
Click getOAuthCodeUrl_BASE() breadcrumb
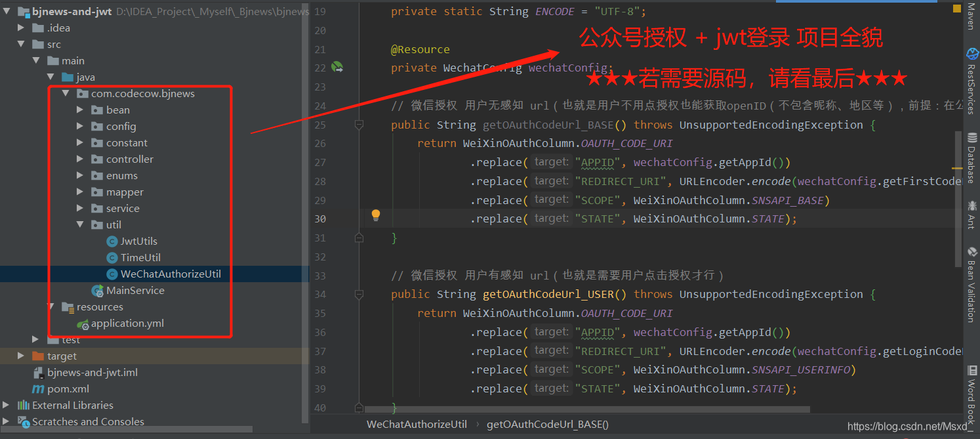(548, 425)
